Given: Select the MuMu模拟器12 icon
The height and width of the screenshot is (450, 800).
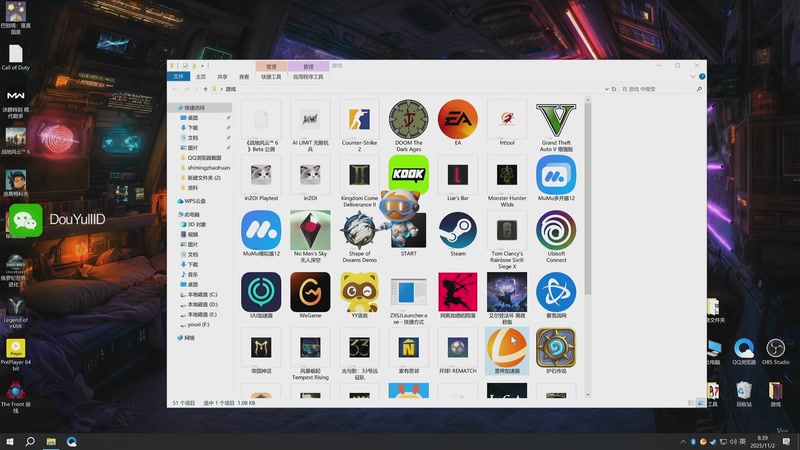Looking at the screenshot, I should (261, 233).
